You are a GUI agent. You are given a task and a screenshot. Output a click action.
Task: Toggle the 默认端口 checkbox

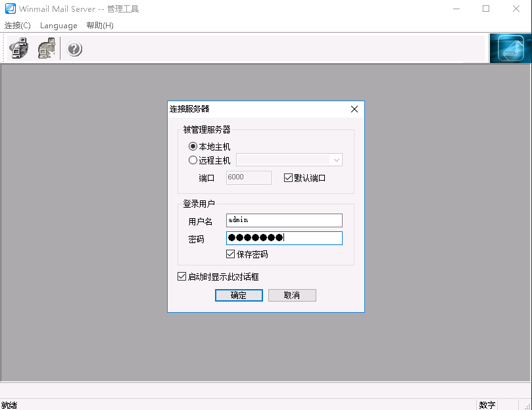point(289,177)
